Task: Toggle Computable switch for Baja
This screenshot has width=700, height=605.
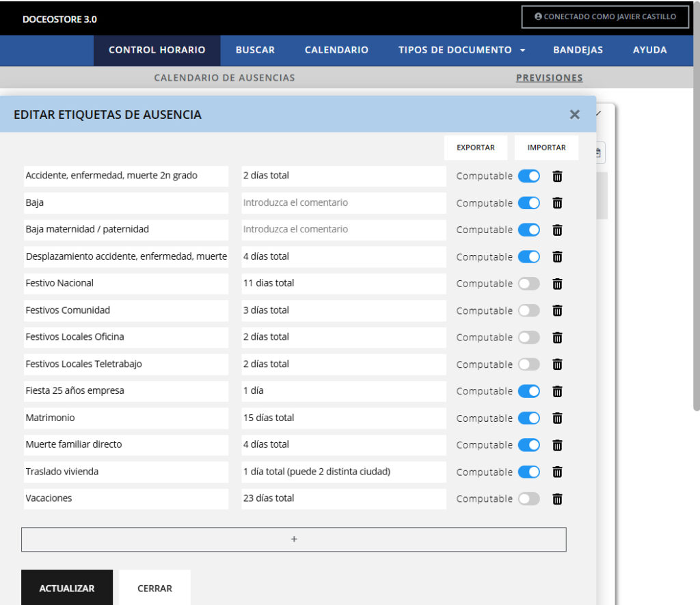Action: 529,203
